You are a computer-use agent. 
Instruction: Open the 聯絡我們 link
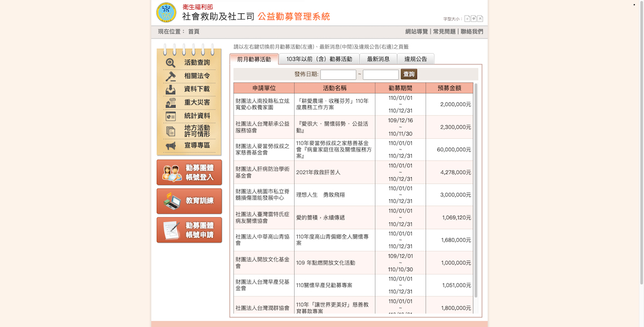(472, 32)
